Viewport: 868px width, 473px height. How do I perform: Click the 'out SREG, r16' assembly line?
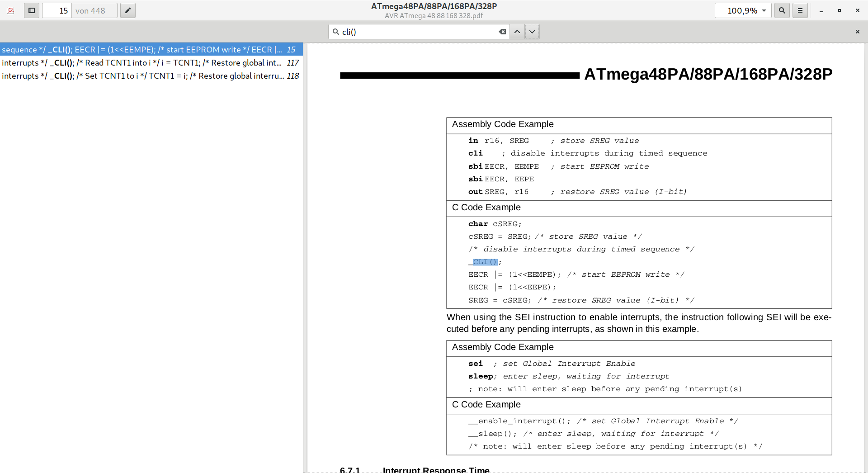click(578, 192)
